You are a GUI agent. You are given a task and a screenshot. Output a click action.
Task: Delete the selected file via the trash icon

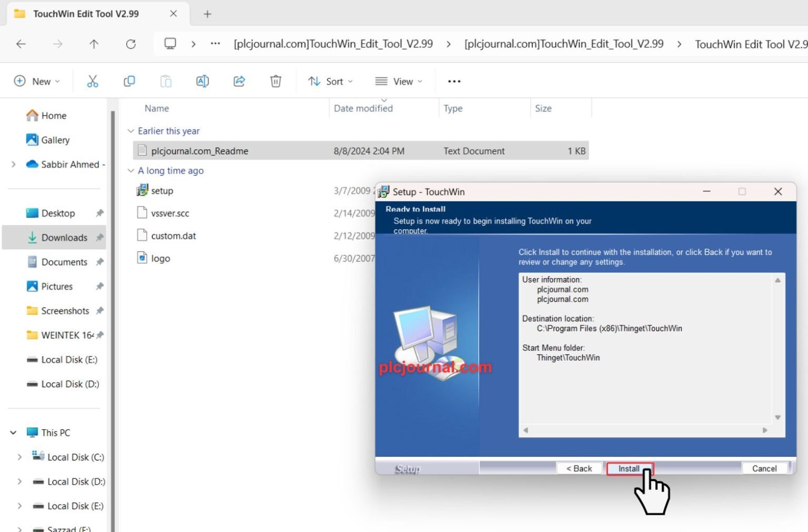275,81
